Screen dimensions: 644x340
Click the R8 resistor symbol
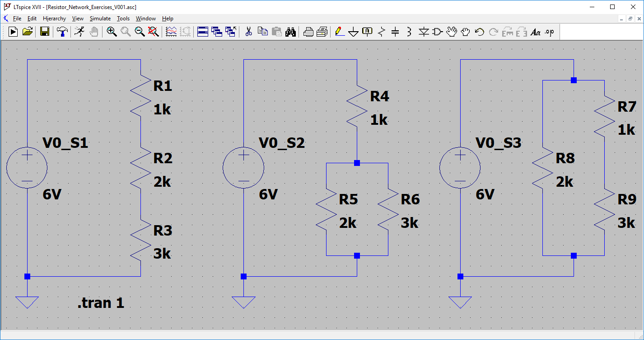(542, 168)
